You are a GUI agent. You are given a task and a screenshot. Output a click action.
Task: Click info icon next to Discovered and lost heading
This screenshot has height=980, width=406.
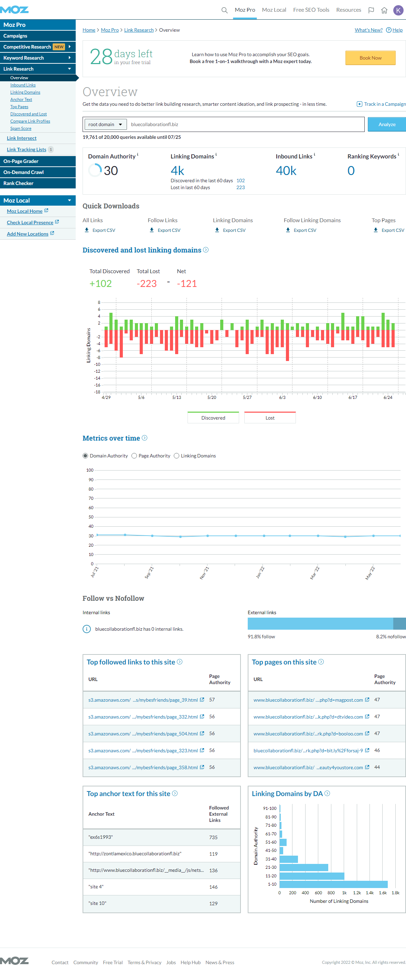(206, 250)
